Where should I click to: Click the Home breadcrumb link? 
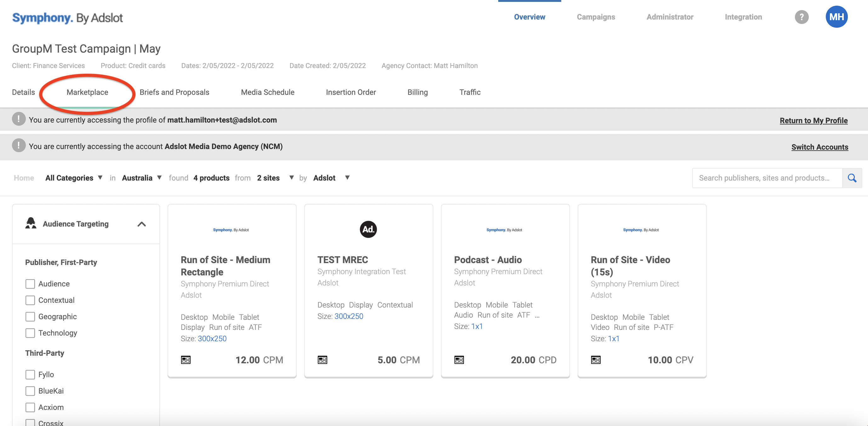(24, 178)
